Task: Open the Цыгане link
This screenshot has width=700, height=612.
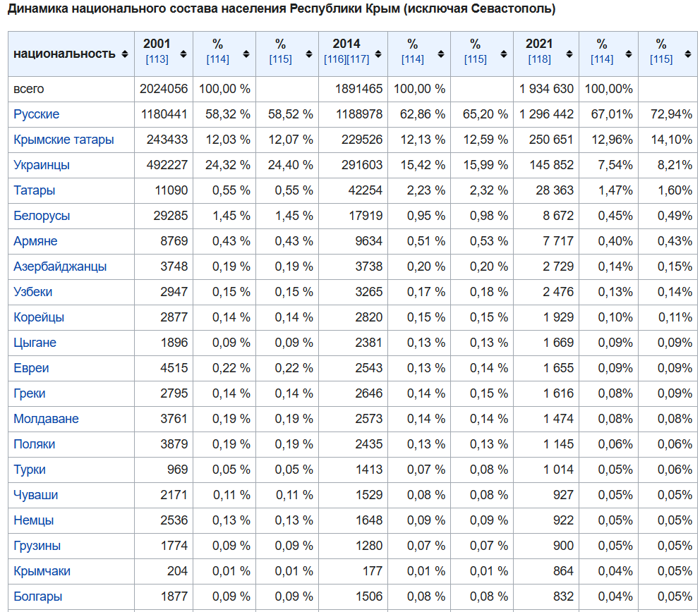Action: coord(35,343)
